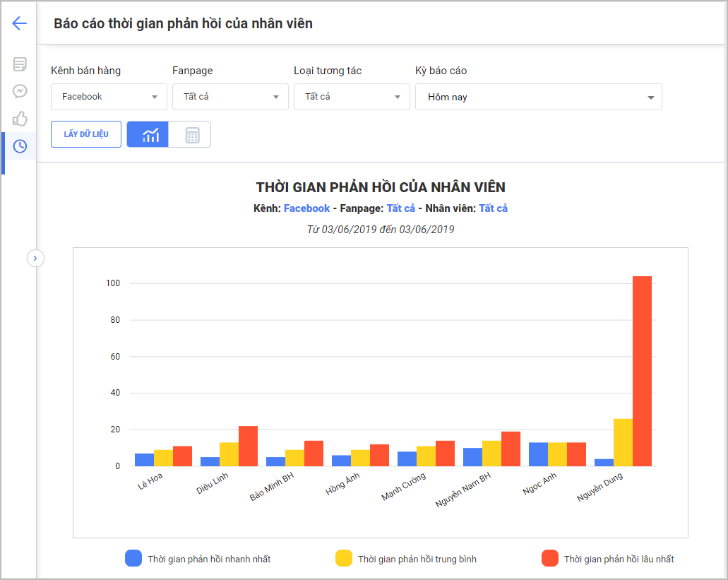Click the back arrow icon
Screen dimensions: 728x580
[19, 23]
